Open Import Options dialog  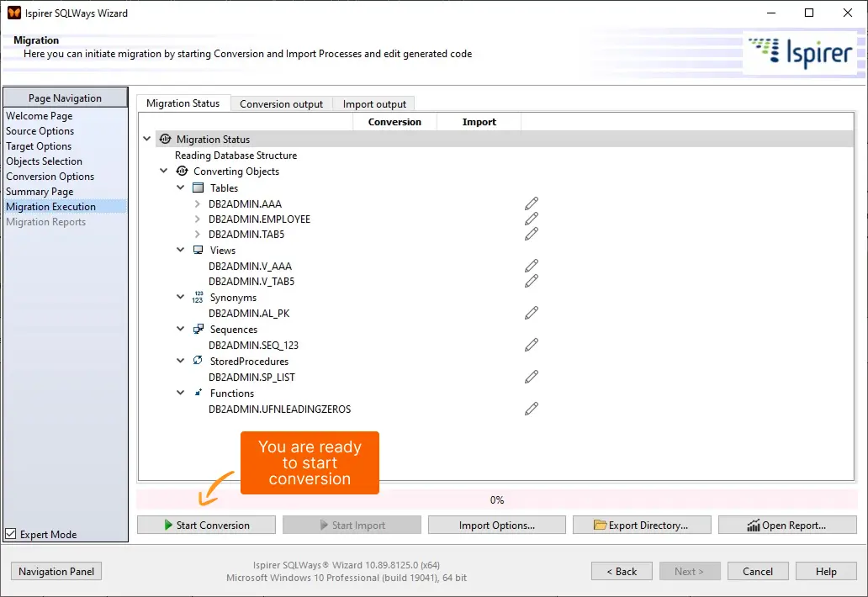pyautogui.click(x=496, y=525)
